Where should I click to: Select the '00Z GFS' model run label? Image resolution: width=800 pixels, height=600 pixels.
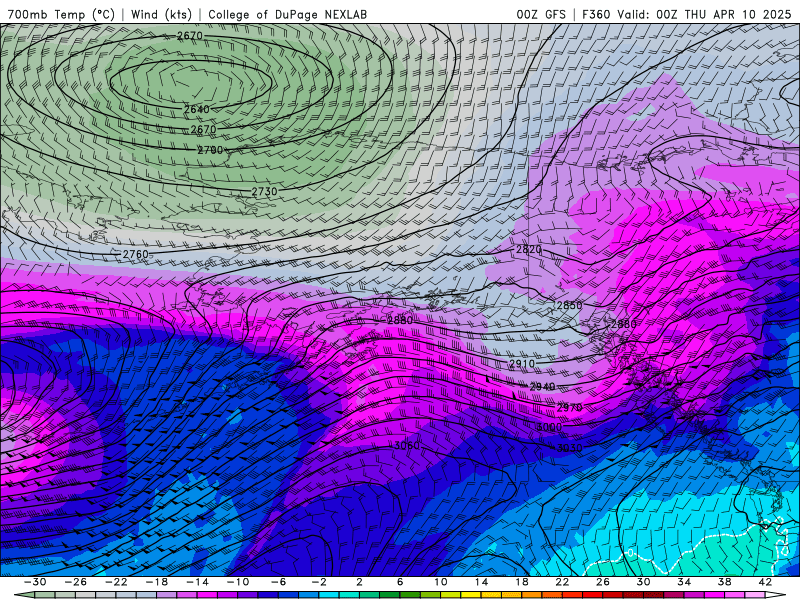(x=541, y=14)
